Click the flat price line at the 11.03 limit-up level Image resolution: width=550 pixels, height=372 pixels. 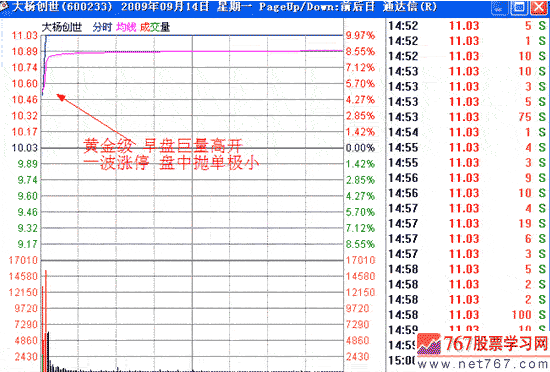pyautogui.click(x=195, y=35)
